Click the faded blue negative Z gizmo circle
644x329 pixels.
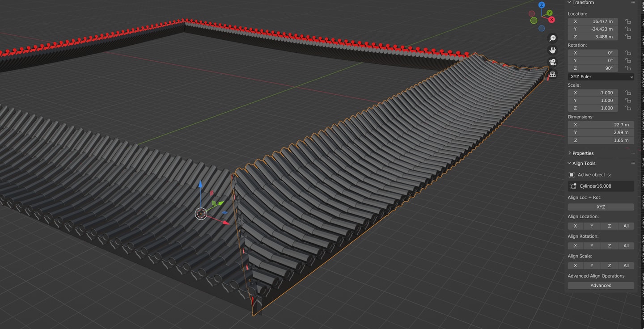click(x=542, y=28)
